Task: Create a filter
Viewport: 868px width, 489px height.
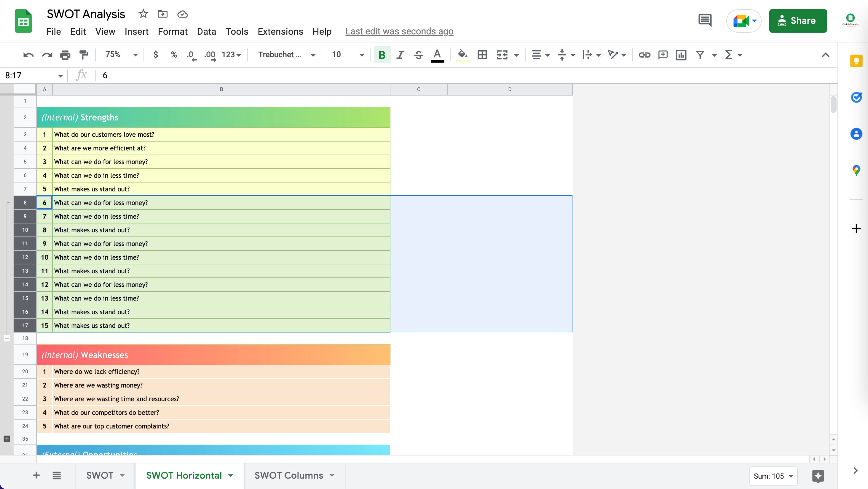Action: click(x=700, y=55)
